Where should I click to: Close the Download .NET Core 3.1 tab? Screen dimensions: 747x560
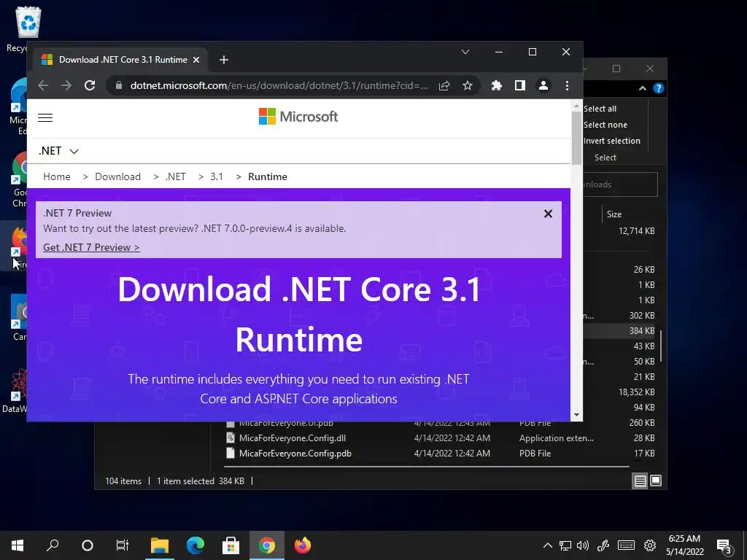coord(196,60)
